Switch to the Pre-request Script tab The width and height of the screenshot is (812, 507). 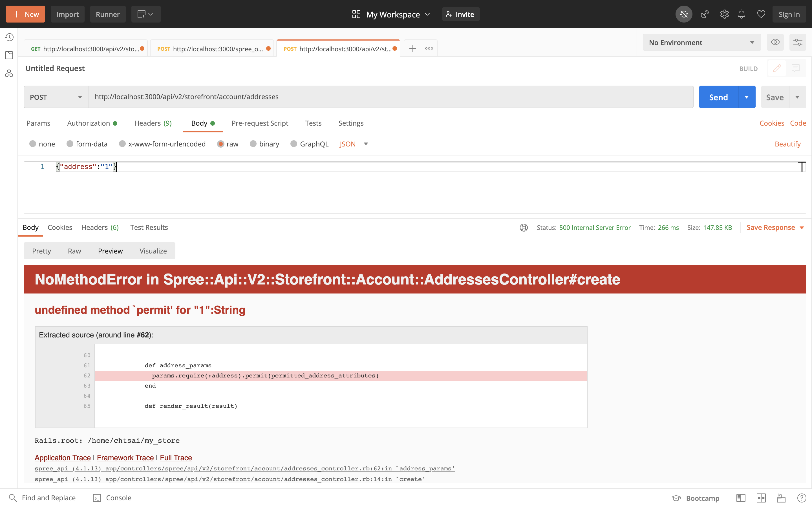260,123
